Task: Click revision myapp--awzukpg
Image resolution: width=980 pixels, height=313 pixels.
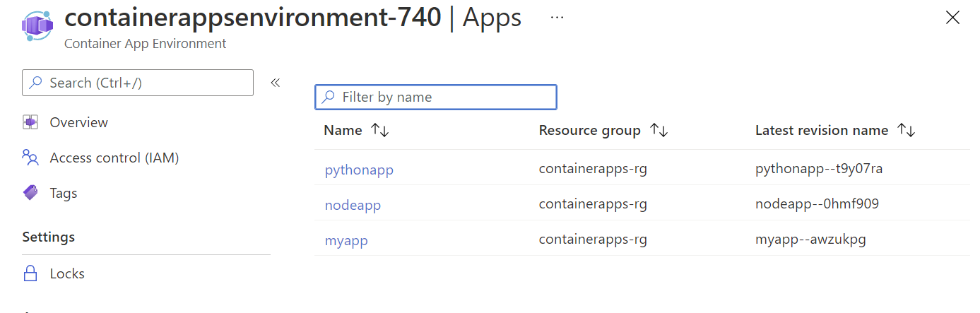Action: 810,240
